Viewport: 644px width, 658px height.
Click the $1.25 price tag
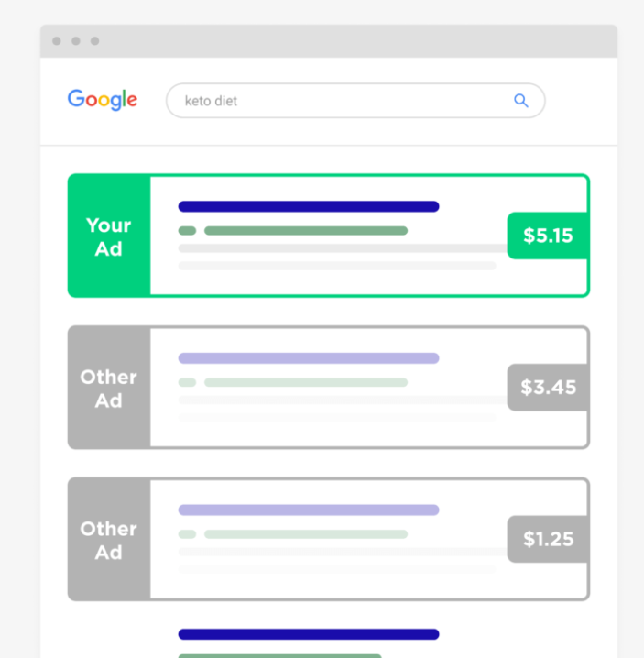[548, 539]
